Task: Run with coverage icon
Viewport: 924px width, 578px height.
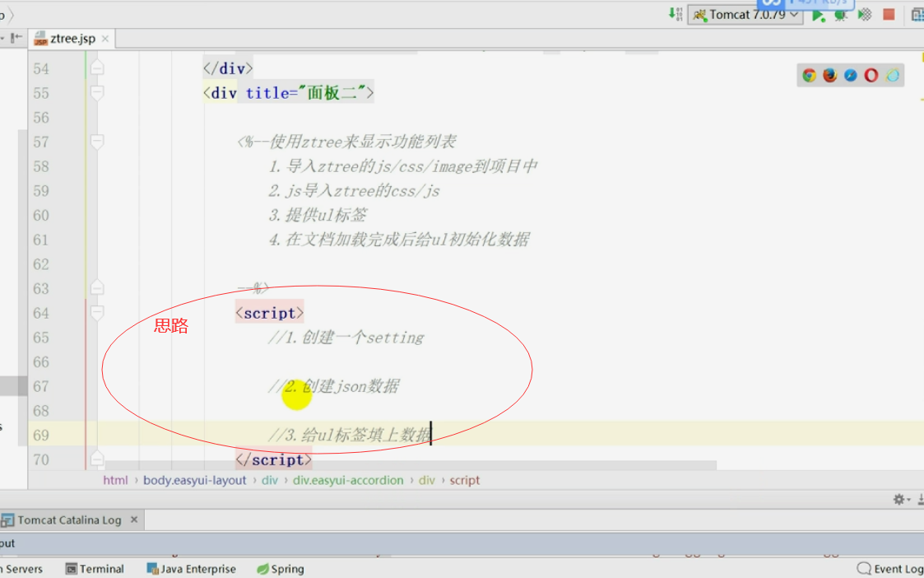Action: click(x=865, y=15)
